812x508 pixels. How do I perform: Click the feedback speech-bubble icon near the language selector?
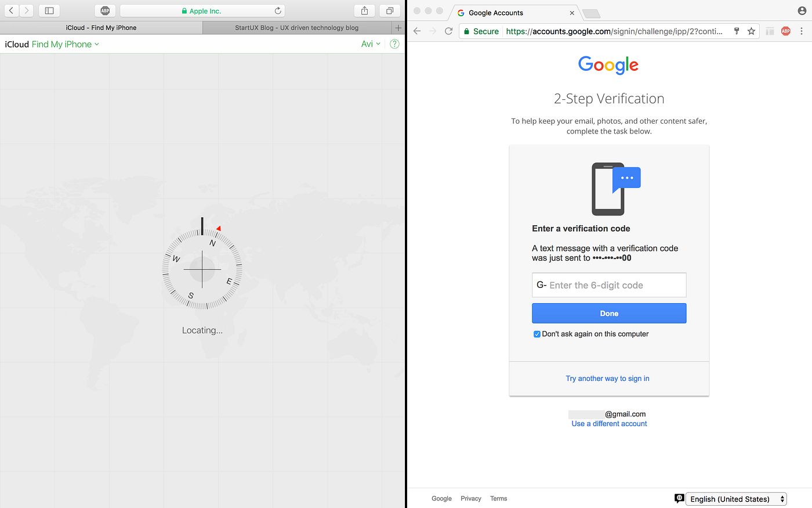[679, 498]
